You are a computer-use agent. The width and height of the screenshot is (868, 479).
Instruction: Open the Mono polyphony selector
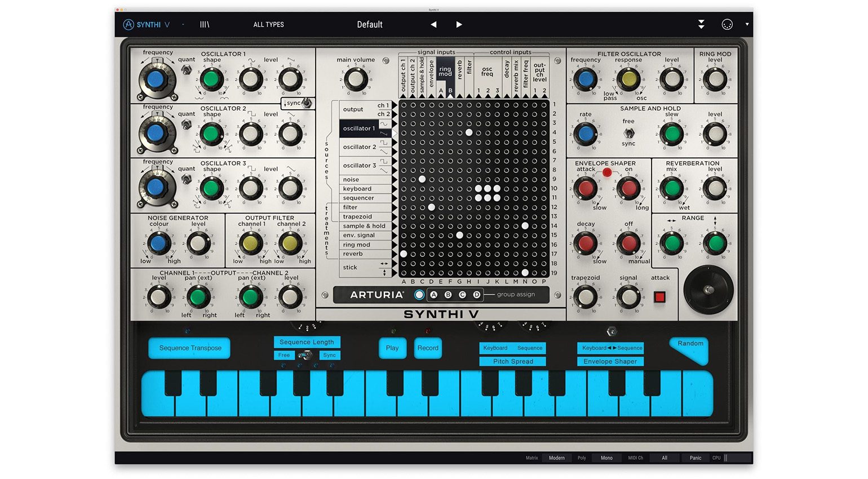tap(606, 458)
